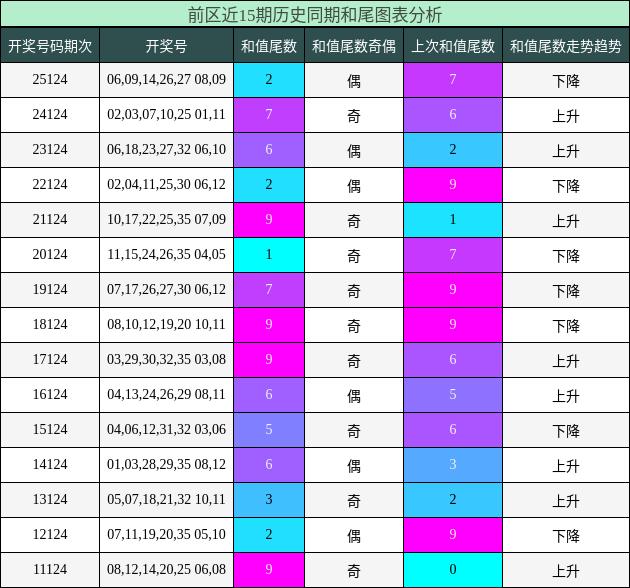This screenshot has height=588, width=630.
Task: Click issue number 25124
Action: coord(50,80)
